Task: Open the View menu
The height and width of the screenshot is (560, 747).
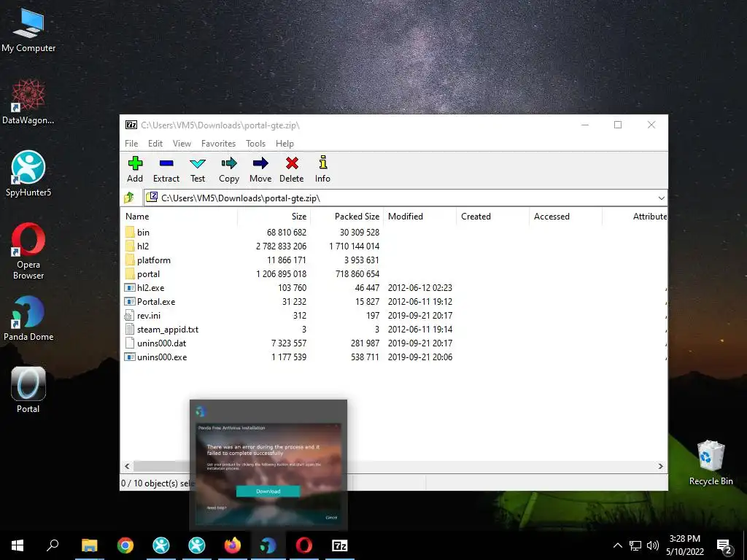Action: [182, 144]
